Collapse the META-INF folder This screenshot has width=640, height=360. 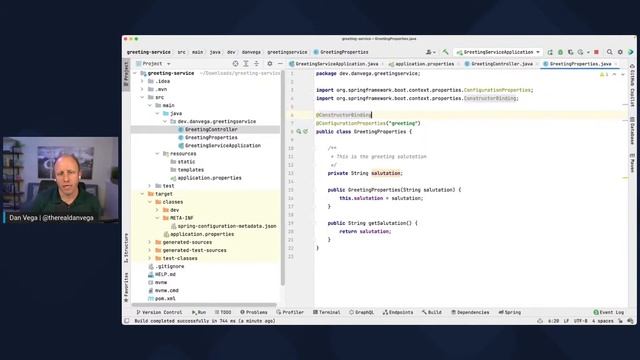(158, 218)
